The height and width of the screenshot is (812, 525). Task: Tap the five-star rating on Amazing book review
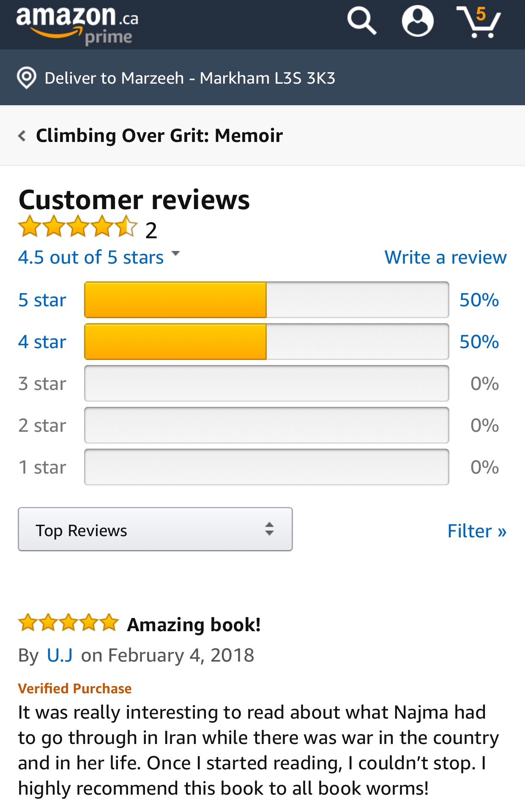click(68, 623)
